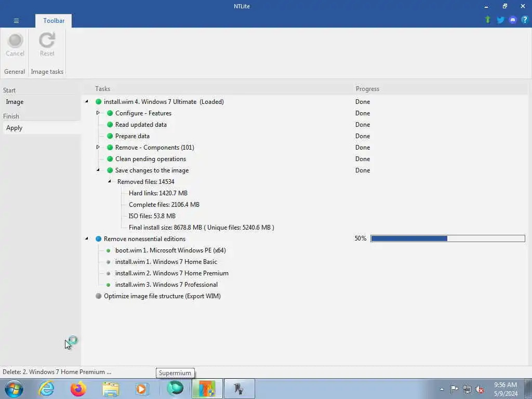Click green status icon of Clean pending operations
Image resolution: width=532 pixels, height=399 pixels.
110,159
